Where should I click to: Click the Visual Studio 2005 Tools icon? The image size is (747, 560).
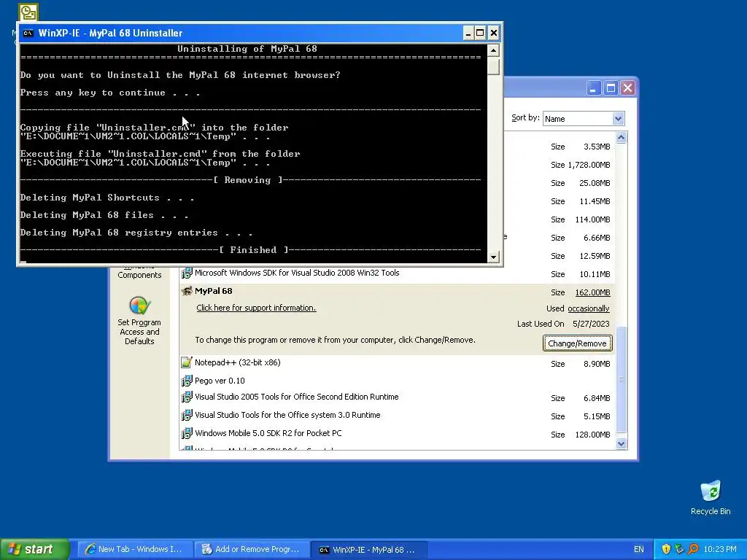[x=187, y=397]
